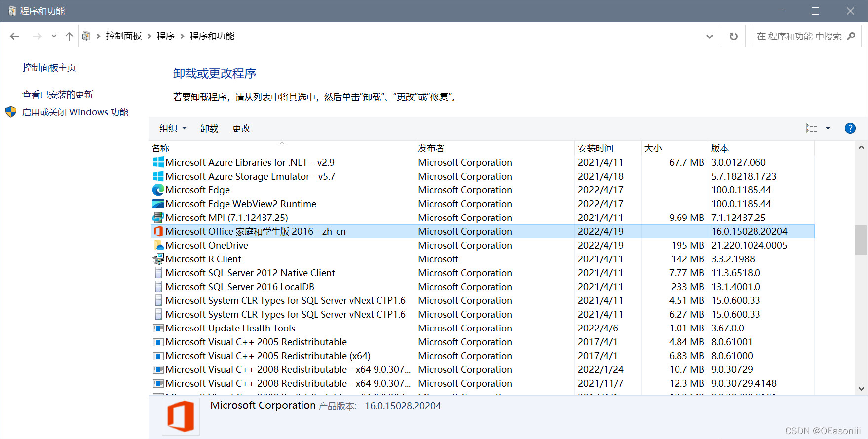Select Visual C++ 2005 Redistributable without (x64)

pos(256,342)
